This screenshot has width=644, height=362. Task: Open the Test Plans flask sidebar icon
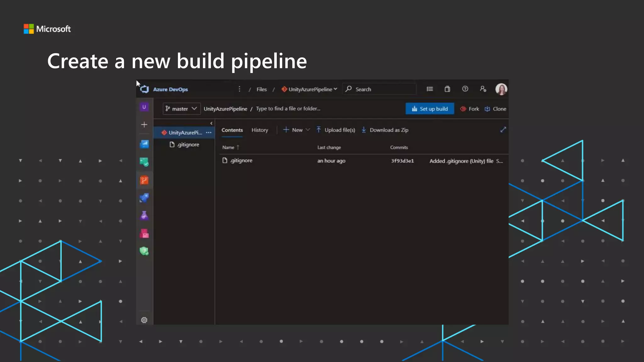point(144,216)
